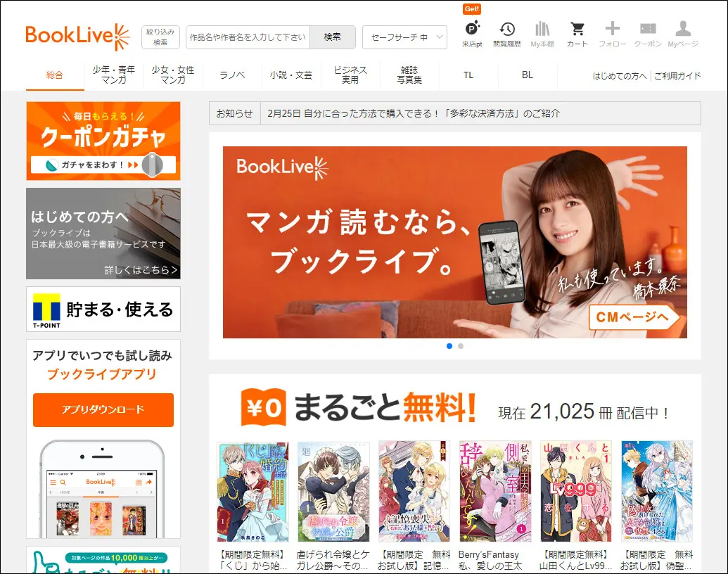728x574 pixels.
Task: Click the orange Get! badge
Action: click(x=472, y=9)
